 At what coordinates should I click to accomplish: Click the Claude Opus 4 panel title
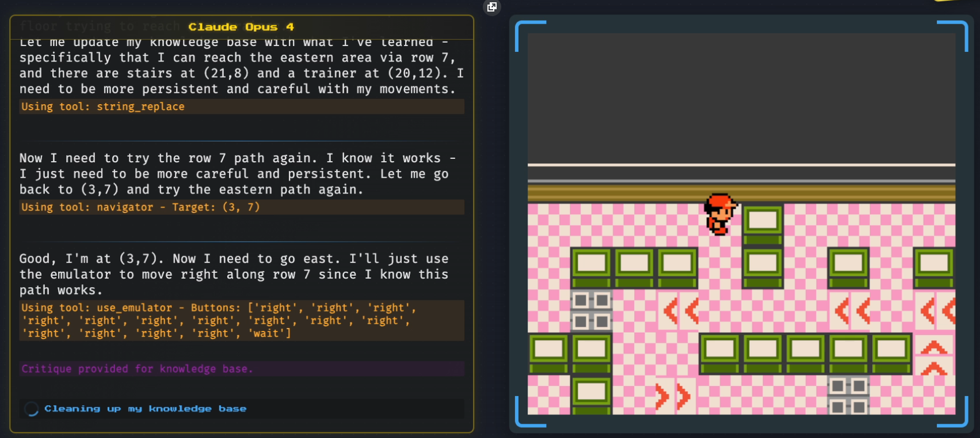point(241,27)
